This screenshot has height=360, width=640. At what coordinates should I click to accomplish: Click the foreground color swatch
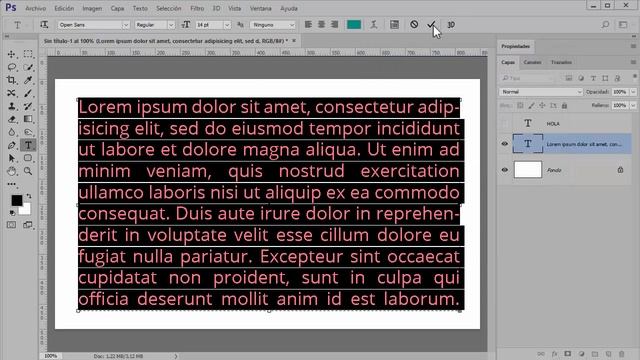(x=17, y=200)
